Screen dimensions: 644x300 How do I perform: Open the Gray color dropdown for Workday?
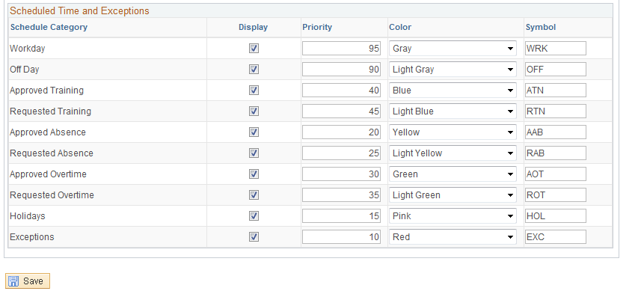click(x=453, y=49)
